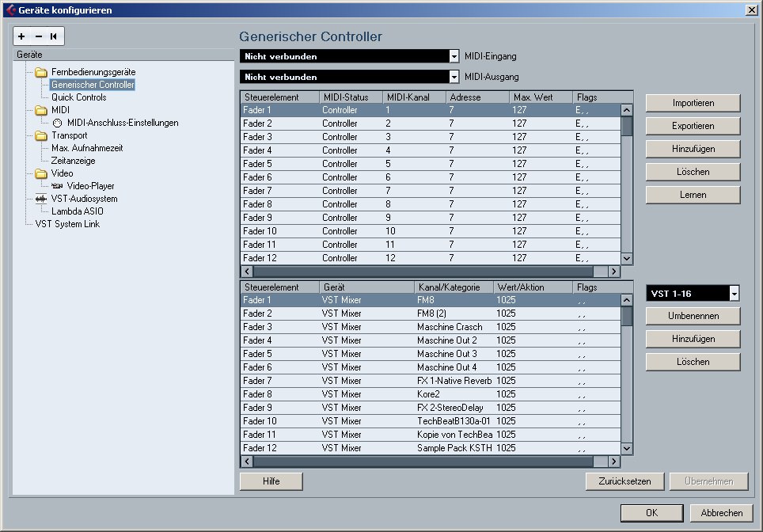Image resolution: width=763 pixels, height=532 pixels.
Task: Select Generischer Controller in device tree
Action: (93, 85)
